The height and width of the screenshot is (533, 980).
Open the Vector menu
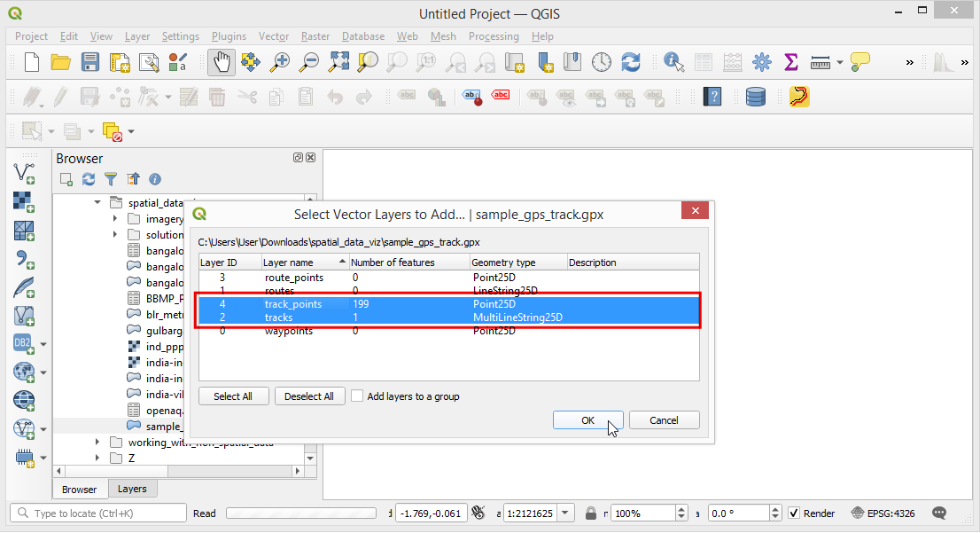274,36
